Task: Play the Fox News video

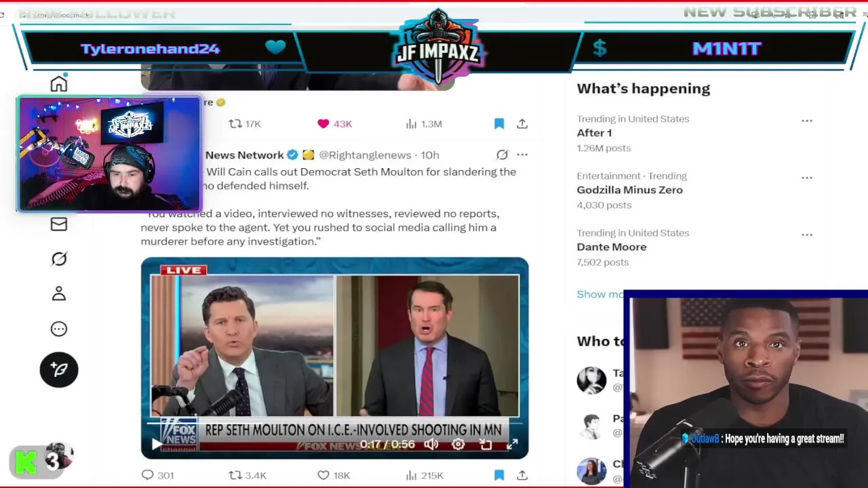Action: click(157, 445)
